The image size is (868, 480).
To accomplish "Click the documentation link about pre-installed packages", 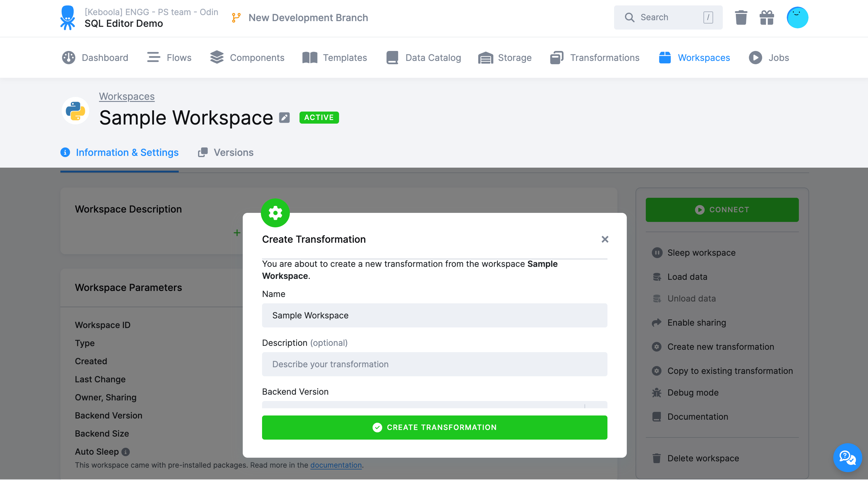I will pos(336,465).
